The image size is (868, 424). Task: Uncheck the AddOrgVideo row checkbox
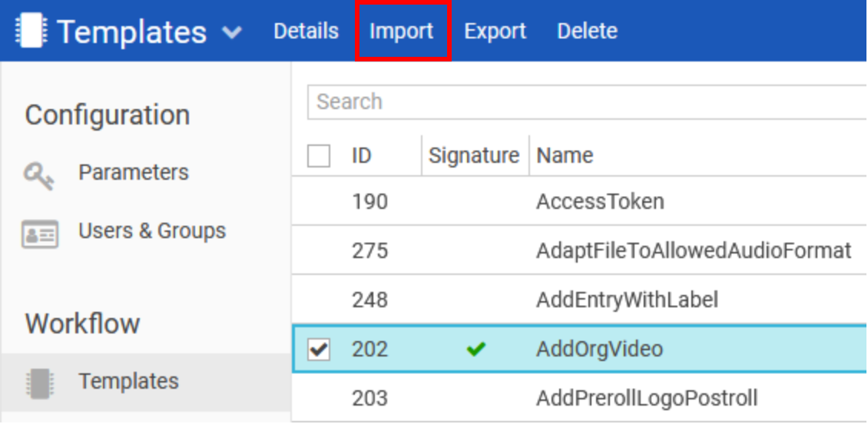(x=319, y=350)
